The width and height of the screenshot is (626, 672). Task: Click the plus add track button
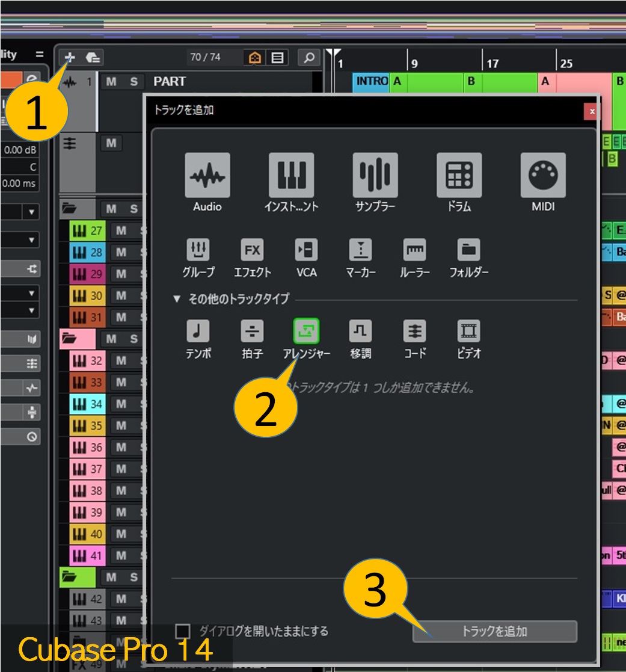click(x=70, y=57)
